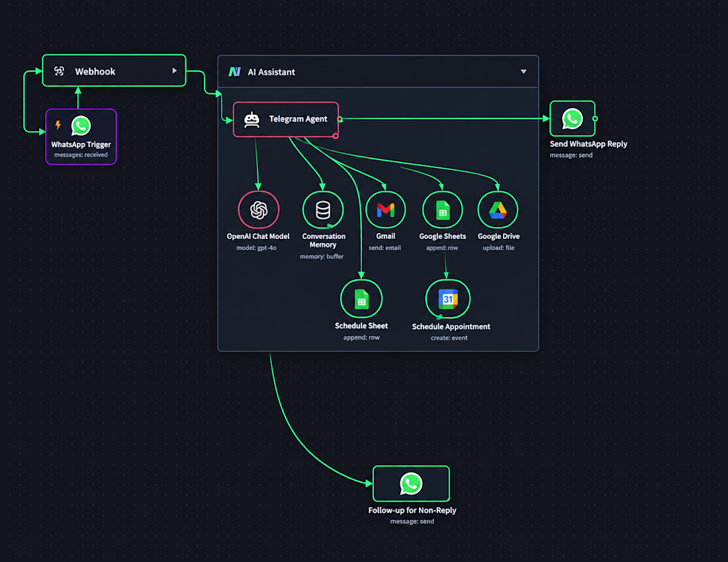The width and height of the screenshot is (728, 562).
Task: Click the Webhook play arrow
Action: (175, 71)
